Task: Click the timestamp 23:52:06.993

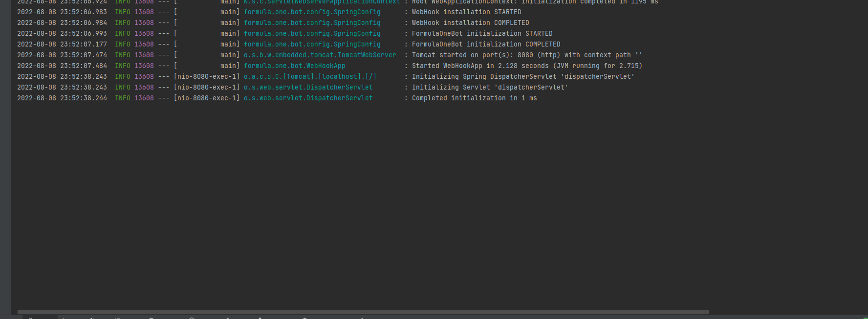Action: (x=84, y=33)
